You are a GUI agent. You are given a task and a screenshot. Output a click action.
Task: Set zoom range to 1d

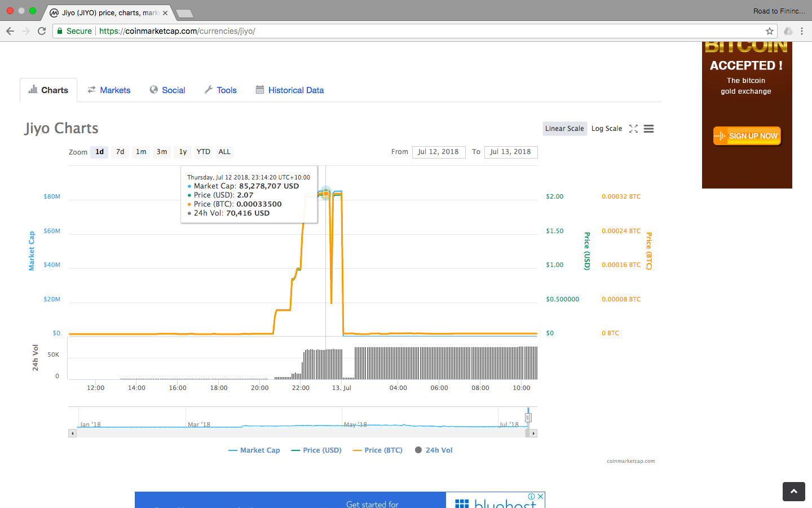click(100, 152)
